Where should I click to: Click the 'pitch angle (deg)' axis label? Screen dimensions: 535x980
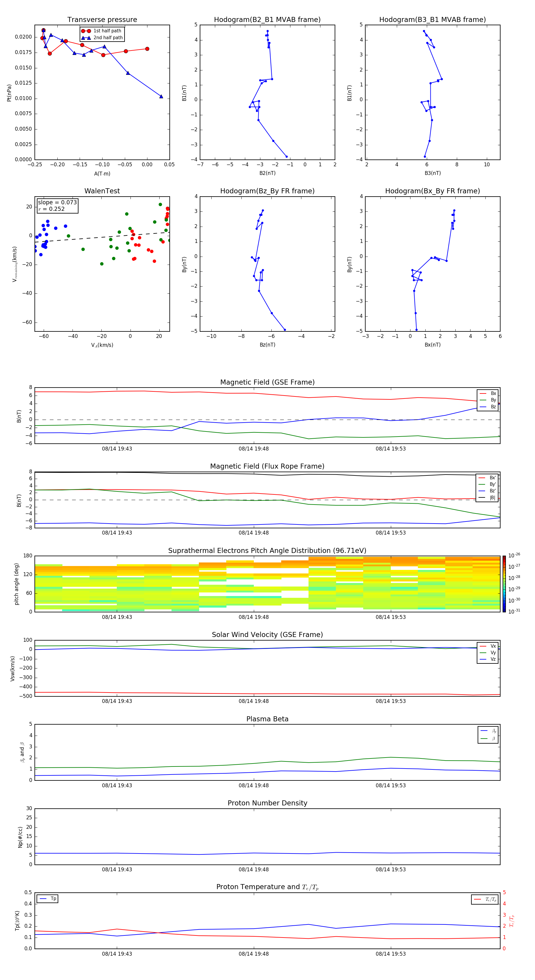click(16, 584)
